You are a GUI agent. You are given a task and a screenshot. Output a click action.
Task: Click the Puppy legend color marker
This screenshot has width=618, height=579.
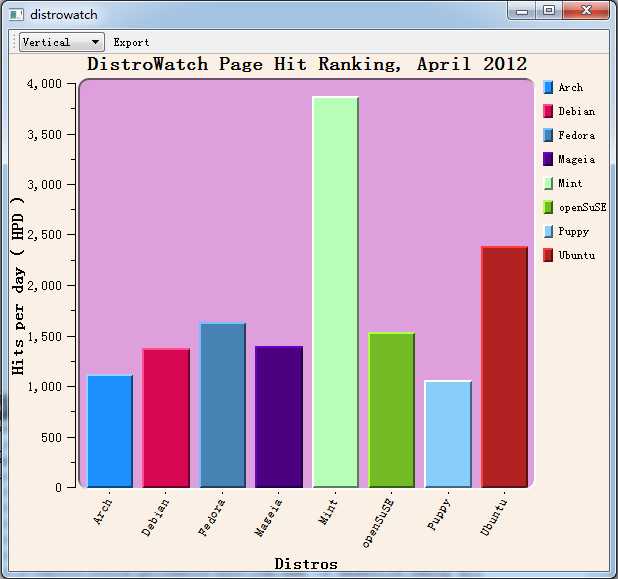coord(548,231)
